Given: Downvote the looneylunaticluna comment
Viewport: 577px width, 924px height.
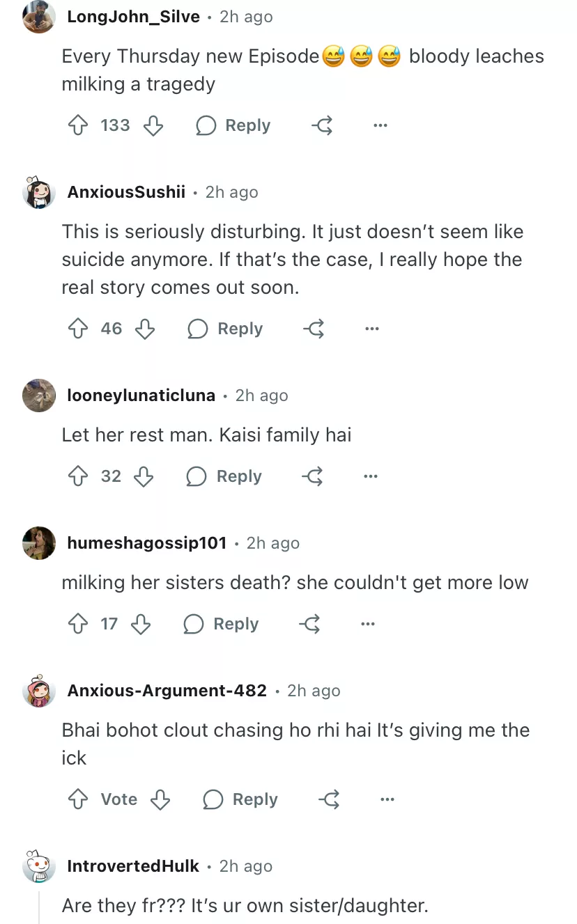Looking at the screenshot, I should 144,476.
